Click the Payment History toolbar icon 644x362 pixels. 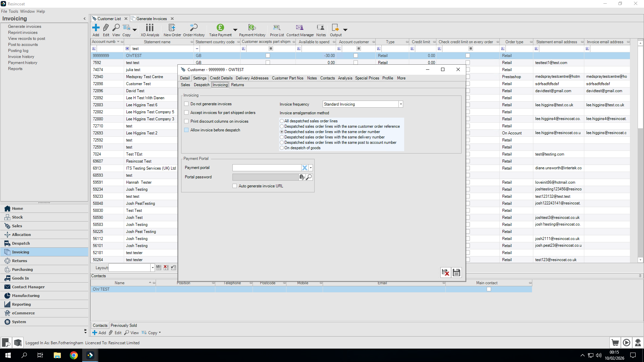point(252,28)
